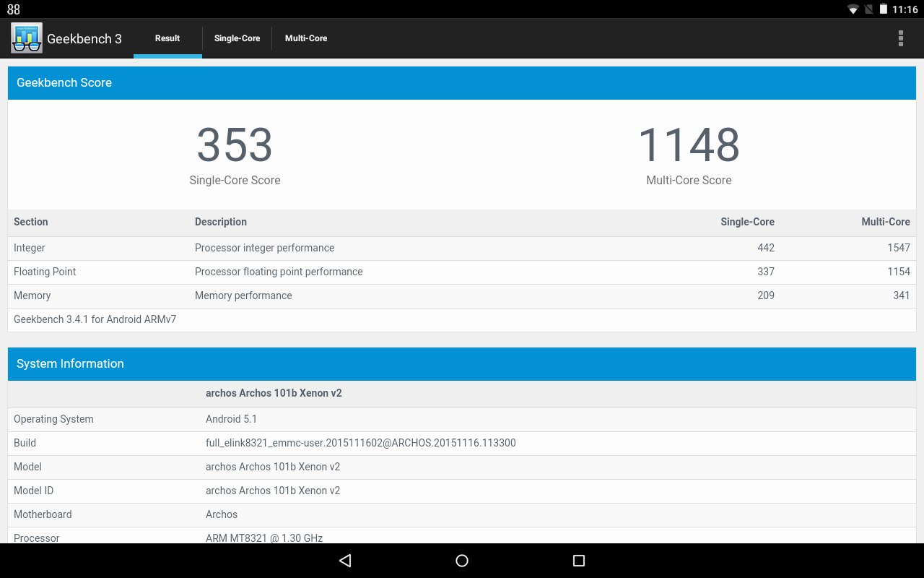
Task: Tap the no-SIM indicator icon
Action: coord(868,9)
